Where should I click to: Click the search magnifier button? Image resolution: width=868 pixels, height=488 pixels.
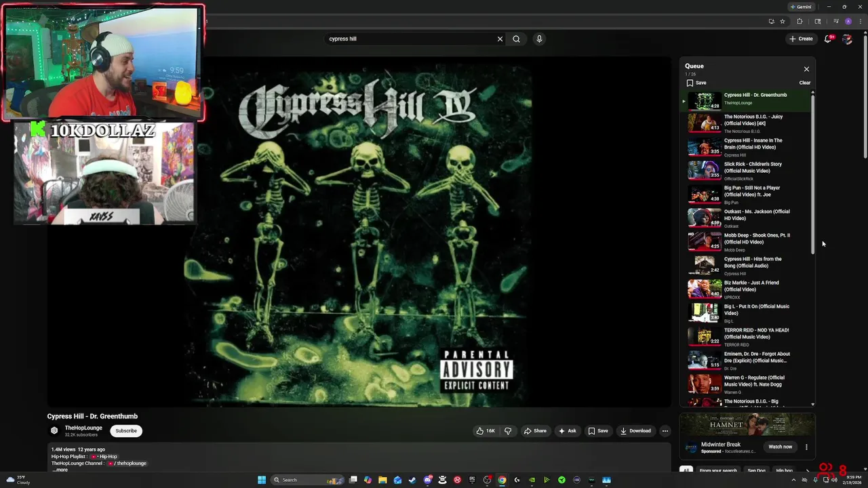click(516, 39)
